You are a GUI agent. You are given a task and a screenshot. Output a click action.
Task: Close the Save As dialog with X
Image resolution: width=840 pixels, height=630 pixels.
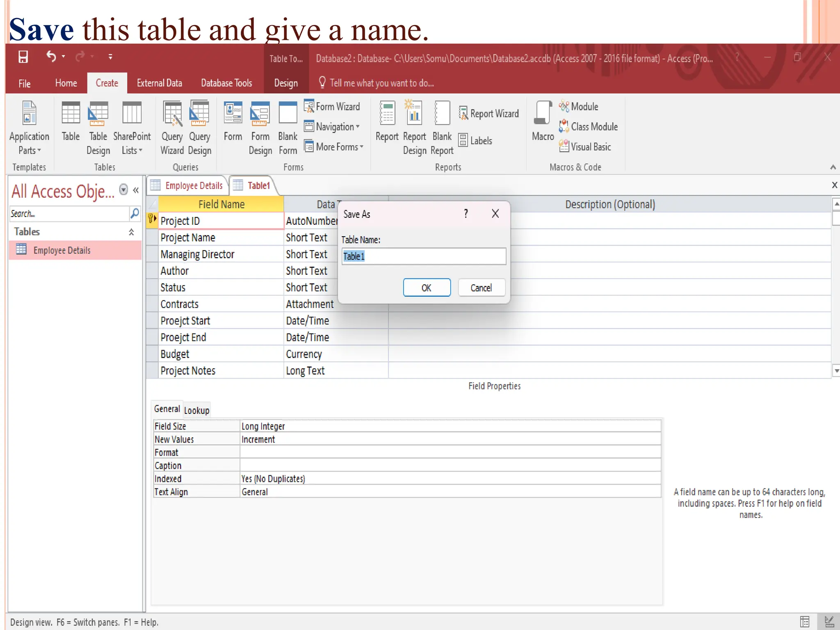coord(495,213)
